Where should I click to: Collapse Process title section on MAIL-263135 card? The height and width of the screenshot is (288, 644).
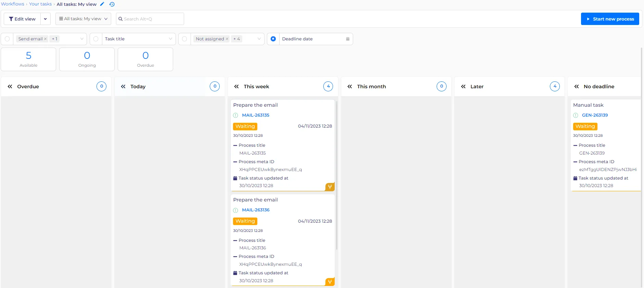tap(235, 145)
